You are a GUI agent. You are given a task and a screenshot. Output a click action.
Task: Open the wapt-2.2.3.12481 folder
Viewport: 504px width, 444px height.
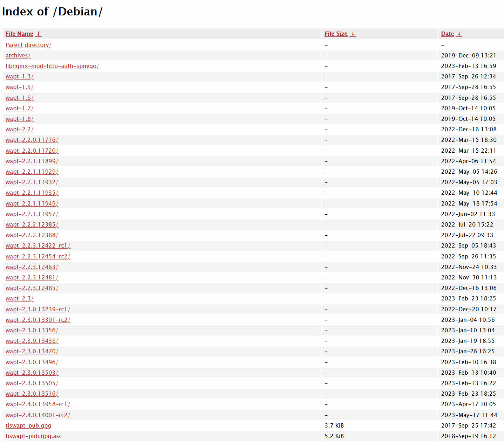pyautogui.click(x=32, y=277)
